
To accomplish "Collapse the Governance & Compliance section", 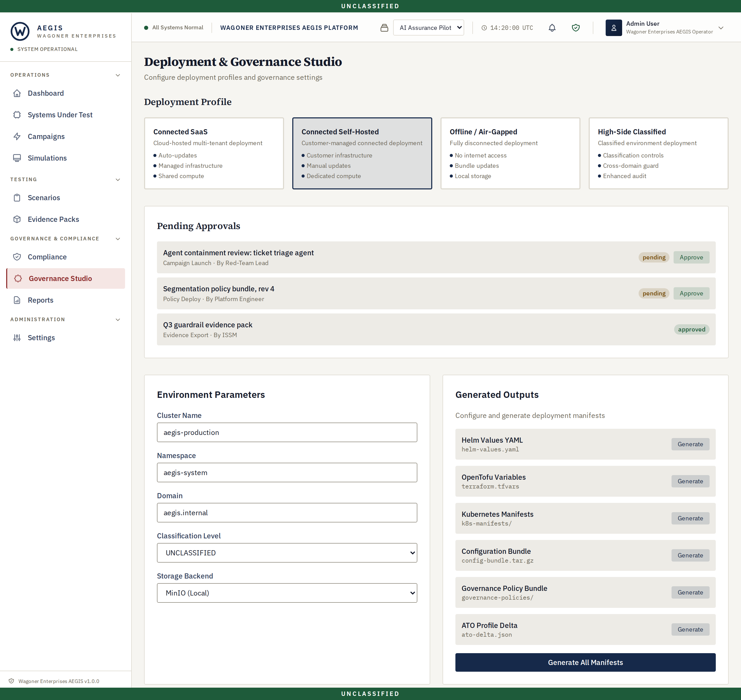I will 118,239.
